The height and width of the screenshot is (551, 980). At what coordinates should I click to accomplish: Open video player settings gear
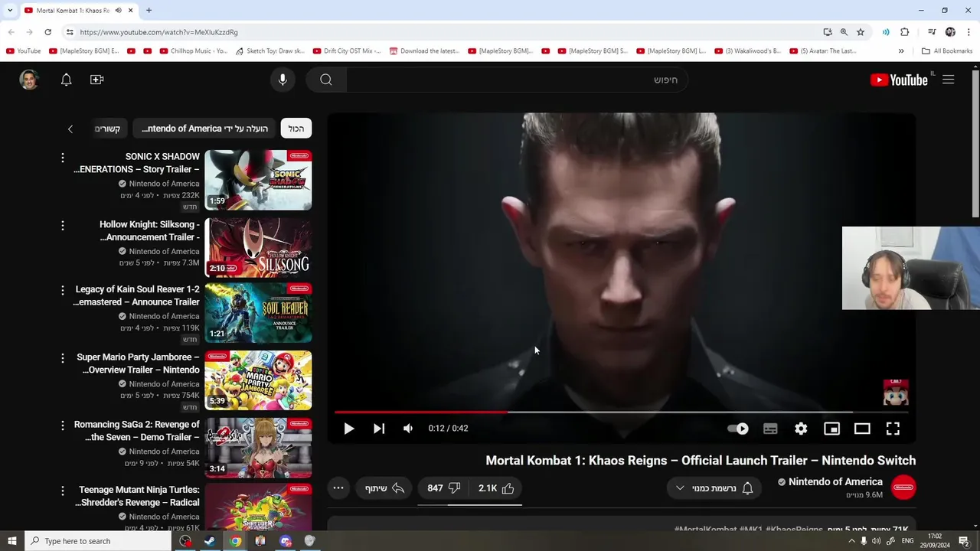tap(801, 429)
